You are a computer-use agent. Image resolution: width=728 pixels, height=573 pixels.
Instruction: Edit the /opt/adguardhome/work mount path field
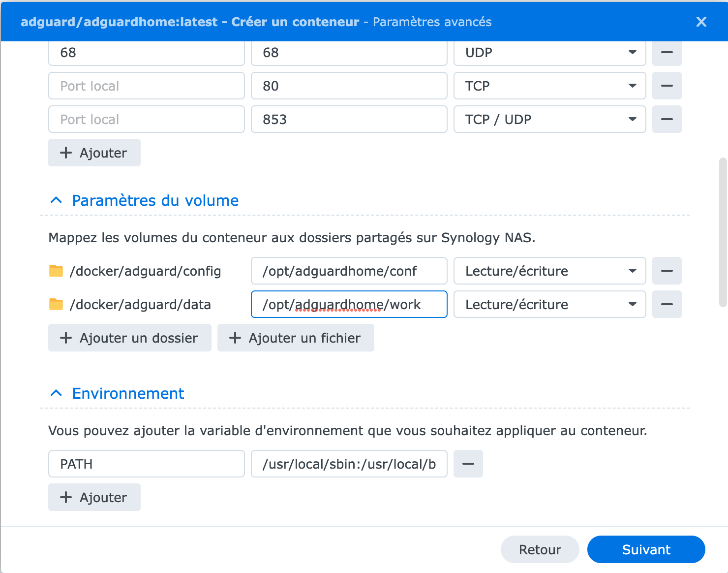(349, 304)
